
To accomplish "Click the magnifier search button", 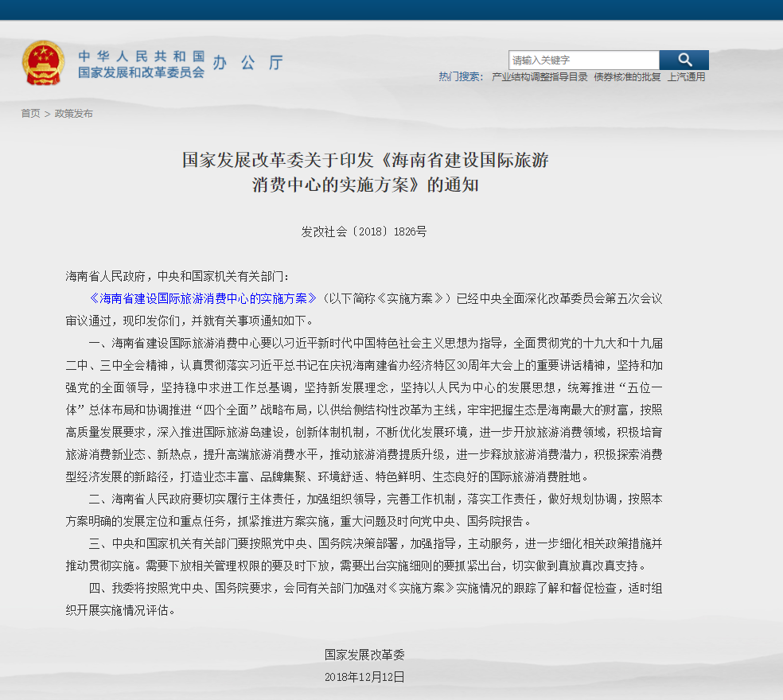I will point(684,60).
